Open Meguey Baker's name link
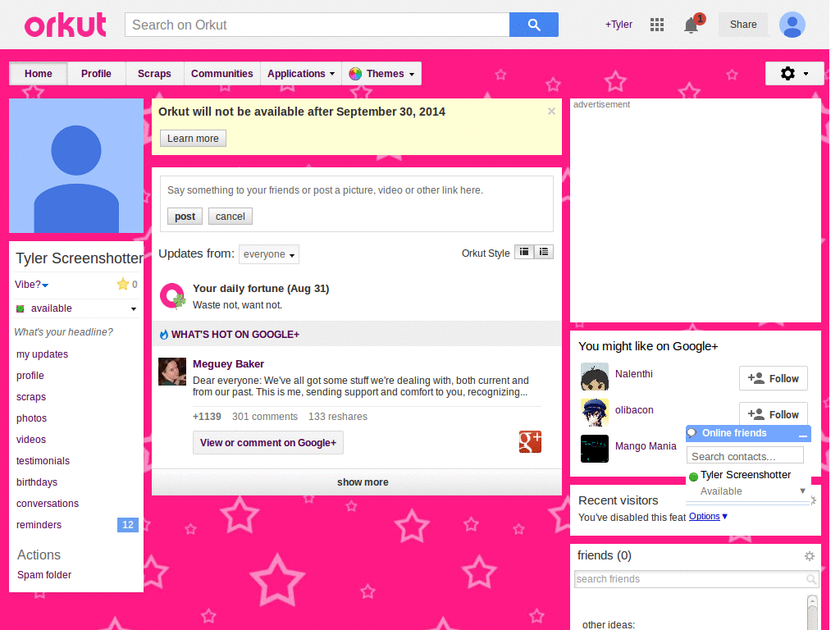The width and height of the screenshot is (840, 630). click(x=228, y=363)
